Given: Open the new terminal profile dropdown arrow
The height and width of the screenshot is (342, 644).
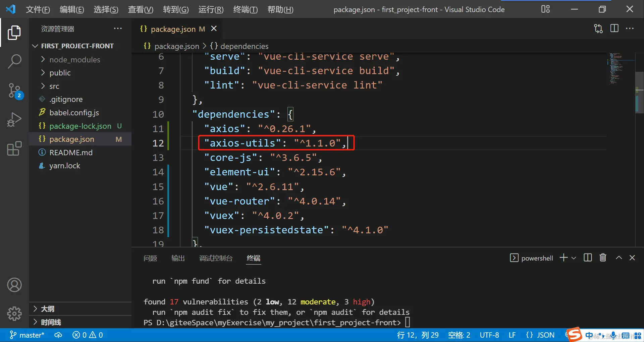Looking at the screenshot, I should click(x=574, y=258).
